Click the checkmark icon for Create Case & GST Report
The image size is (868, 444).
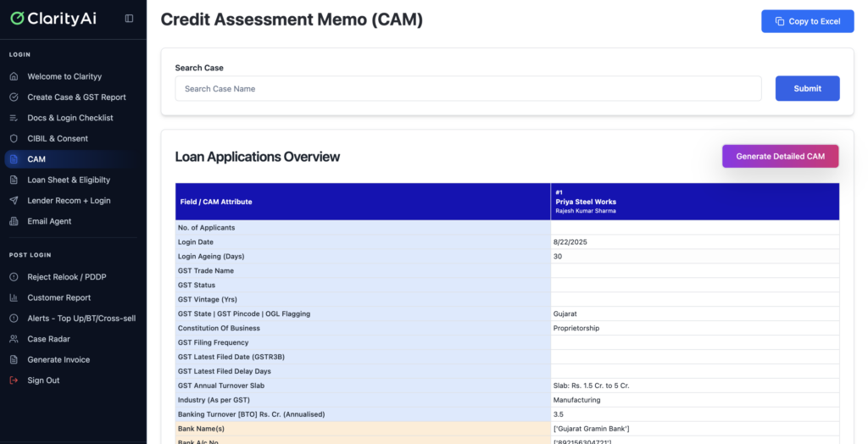click(14, 97)
